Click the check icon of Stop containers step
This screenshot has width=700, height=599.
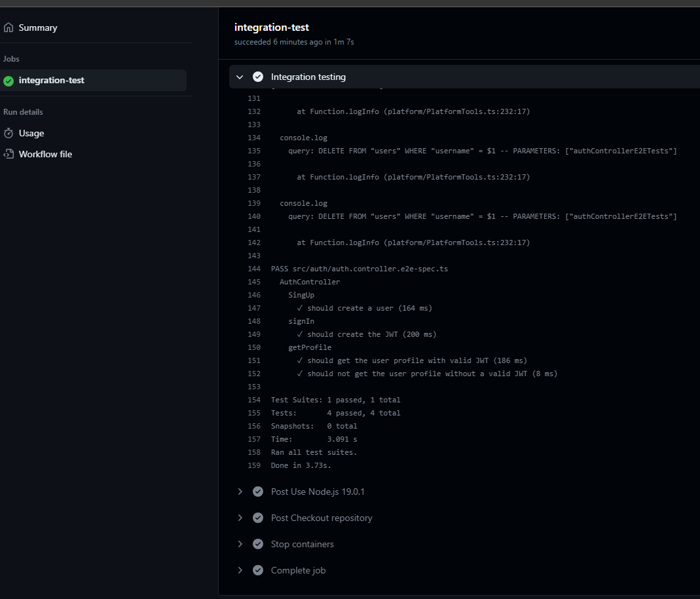point(258,544)
